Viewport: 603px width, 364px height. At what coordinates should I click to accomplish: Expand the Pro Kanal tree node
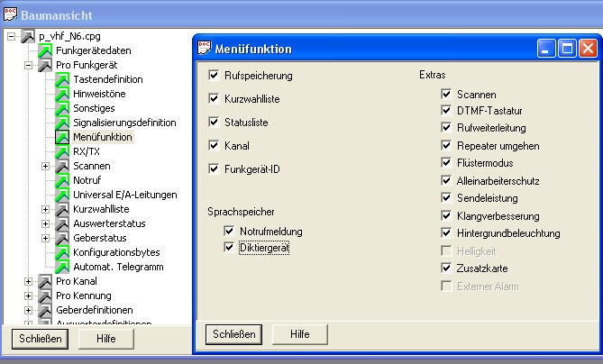tap(28, 281)
